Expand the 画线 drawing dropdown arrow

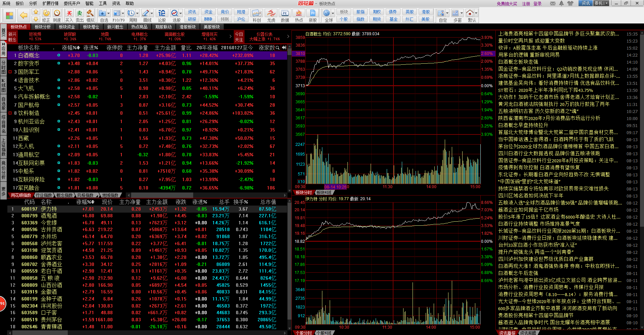click(x=152, y=13)
